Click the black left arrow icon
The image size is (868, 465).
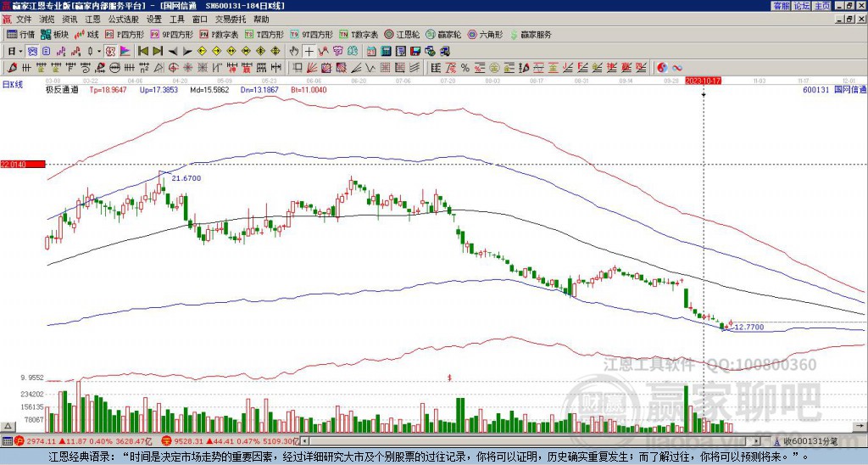point(173,52)
